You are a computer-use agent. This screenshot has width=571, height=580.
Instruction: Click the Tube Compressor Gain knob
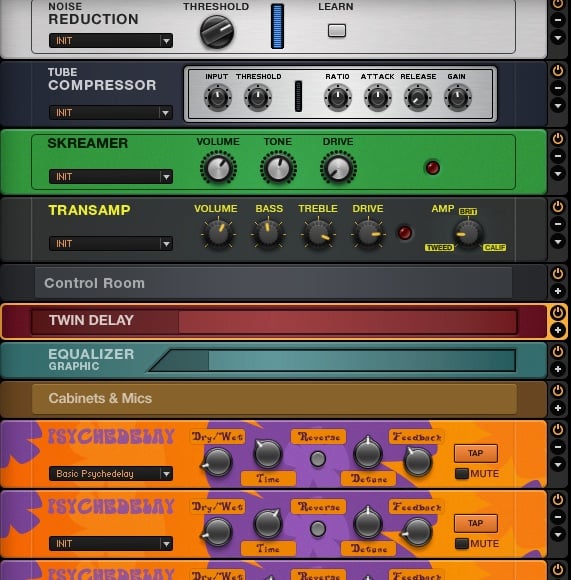click(x=457, y=98)
